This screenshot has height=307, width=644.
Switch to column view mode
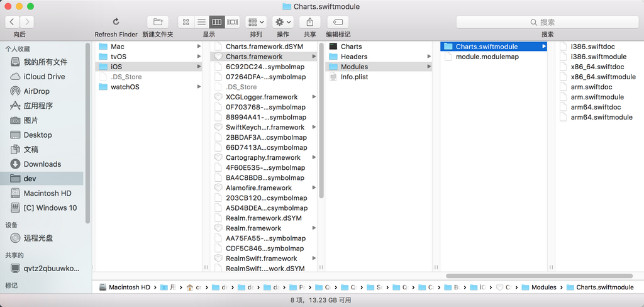pos(217,22)
